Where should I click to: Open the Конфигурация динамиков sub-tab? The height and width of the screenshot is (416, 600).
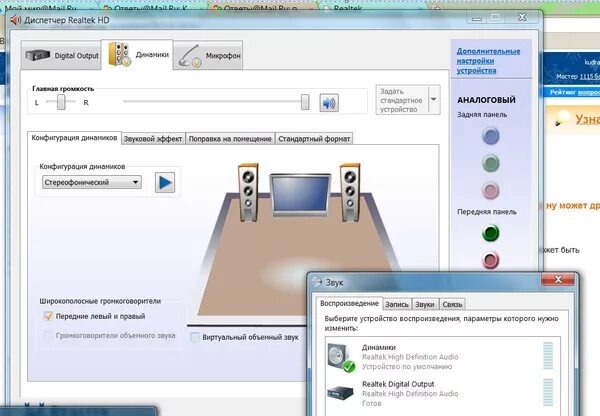(x=74, y=138)
